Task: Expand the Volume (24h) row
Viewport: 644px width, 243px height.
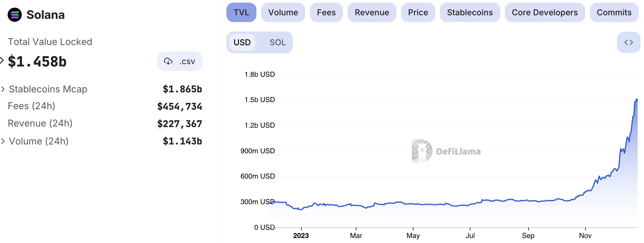Action: coord(3,141)
